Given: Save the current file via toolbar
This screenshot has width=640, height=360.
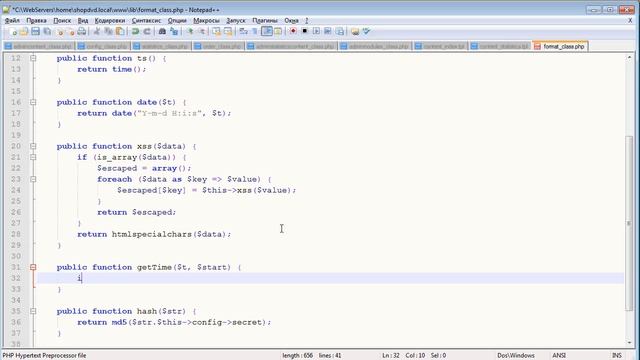Looking at the screenshot, I should click(36, 31).
